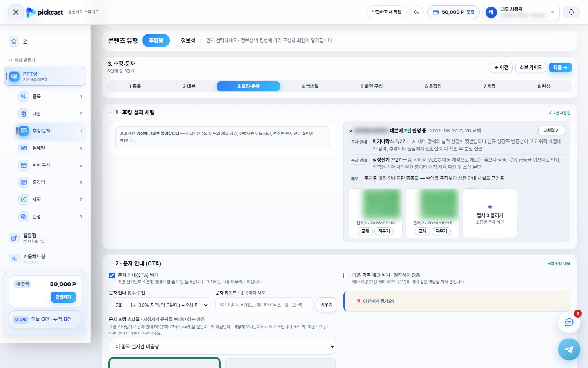Open the 문자 안내 횟수·구간 dropdown
The width and height of the screenshot is (588, 368).
click(159, 305)
